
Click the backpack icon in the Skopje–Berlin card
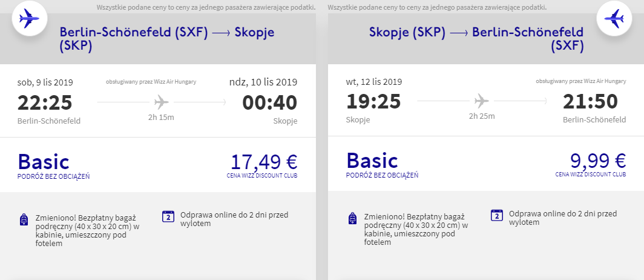pos(352,219)
